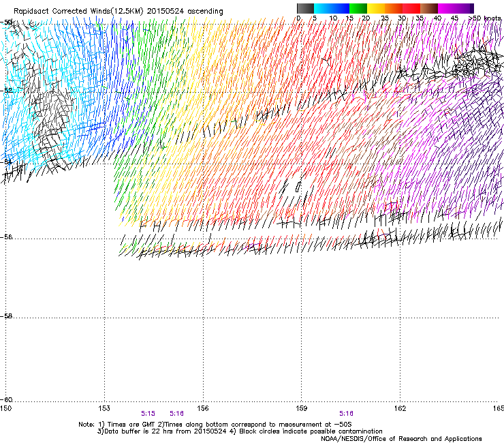This screenshot has height=443, width=504.
Task: Click the brown 35-40 knots legend segment
Action: [x=429, y=8]
